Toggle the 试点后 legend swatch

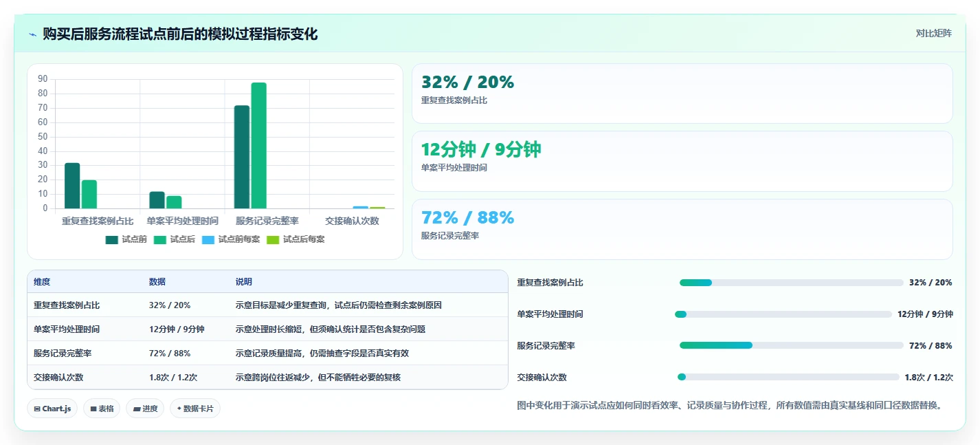click(x=160, y=239)
